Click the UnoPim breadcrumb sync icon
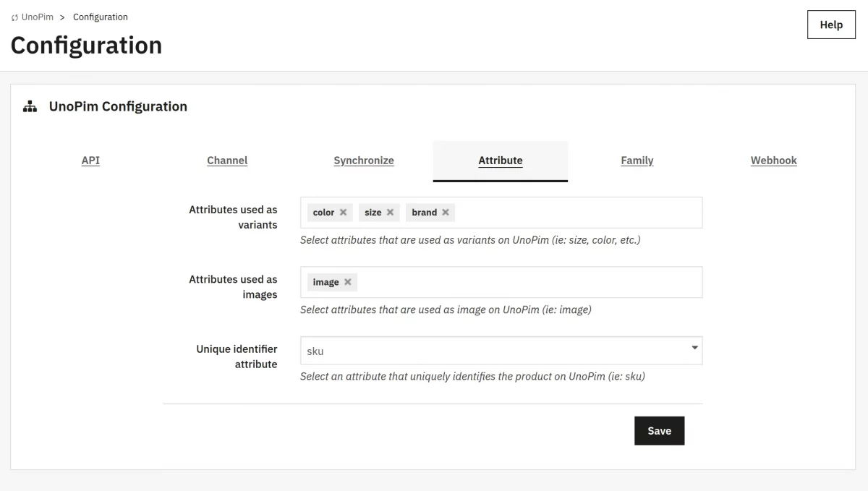Image resolution: width=868 pixels, height=491 pixels. point(14,17)
